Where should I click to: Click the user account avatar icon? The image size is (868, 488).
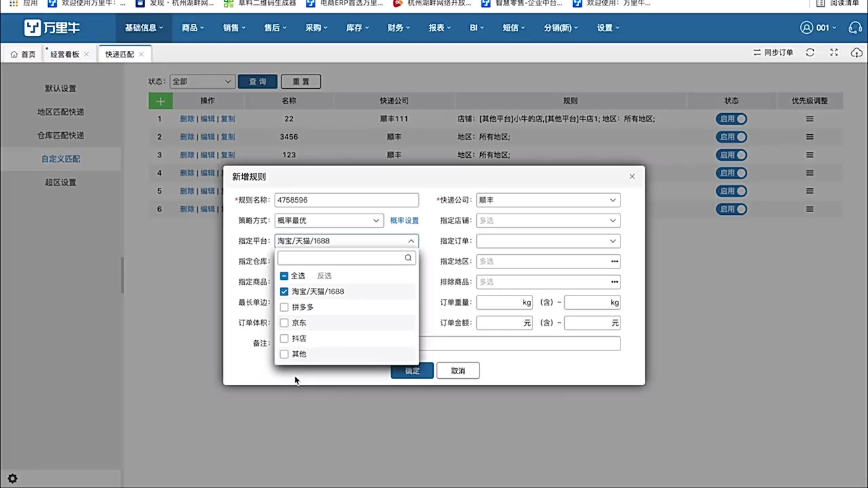tap(806, 28)
